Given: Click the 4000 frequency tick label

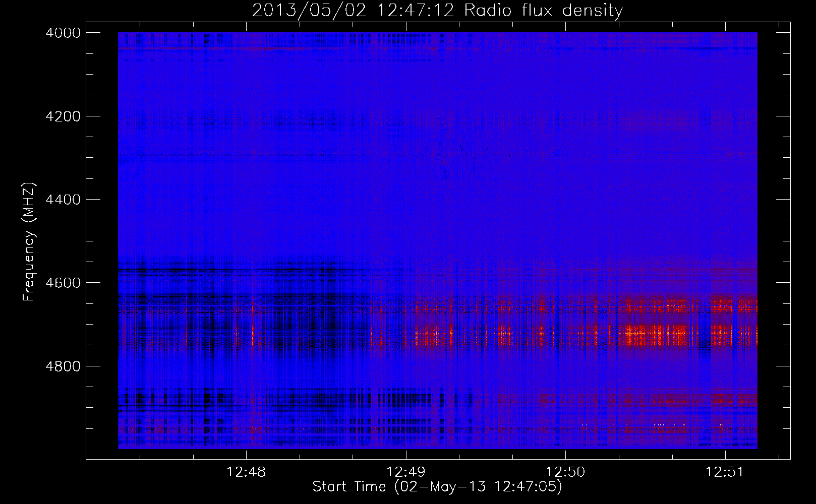Looking at the screenshot, I should [x=63, y=33].
